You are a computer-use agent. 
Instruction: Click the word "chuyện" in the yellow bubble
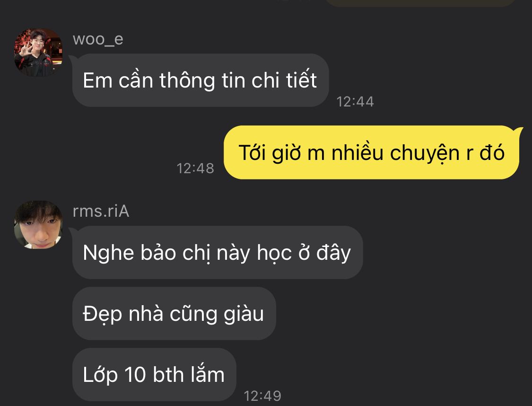point(425,153)
